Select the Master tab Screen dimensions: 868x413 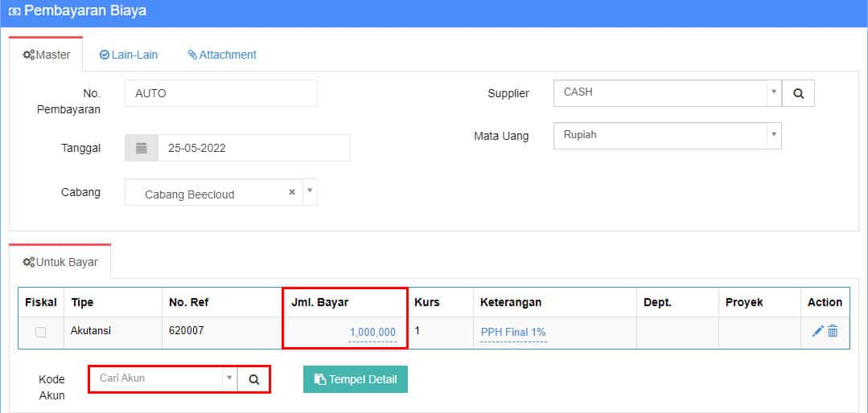coord(46,55)
